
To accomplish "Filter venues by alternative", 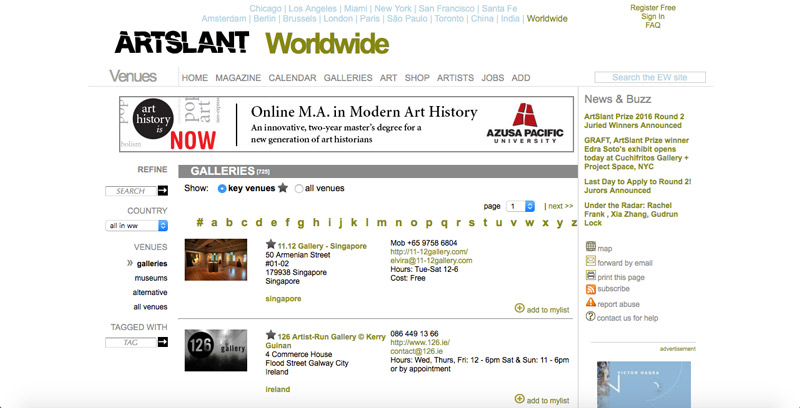I will pyautogui.click(x=149, y=292).
